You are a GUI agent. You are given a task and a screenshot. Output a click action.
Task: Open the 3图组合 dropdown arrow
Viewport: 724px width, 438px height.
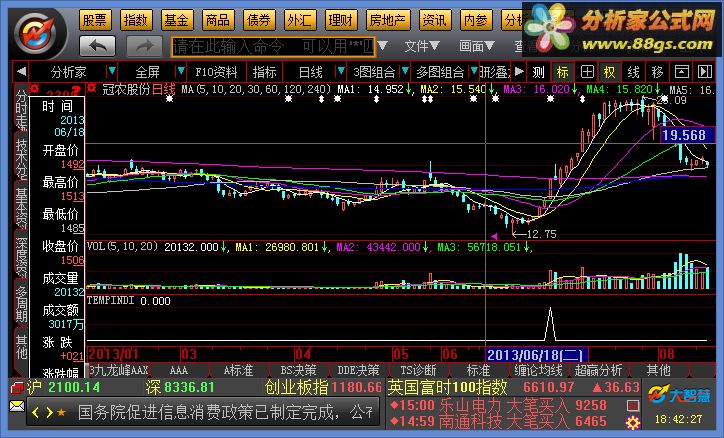(x=405, y=71)
